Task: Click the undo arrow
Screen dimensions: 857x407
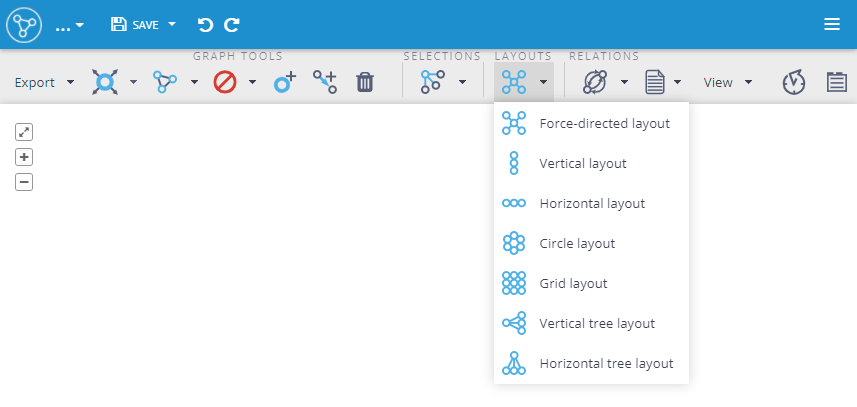Action: click(x=205, y=25)
